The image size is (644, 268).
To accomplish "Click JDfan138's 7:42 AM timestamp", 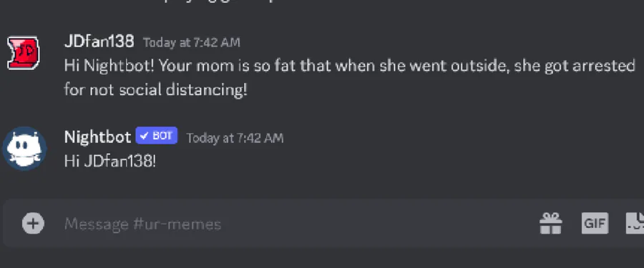I will tap(191, 42).
